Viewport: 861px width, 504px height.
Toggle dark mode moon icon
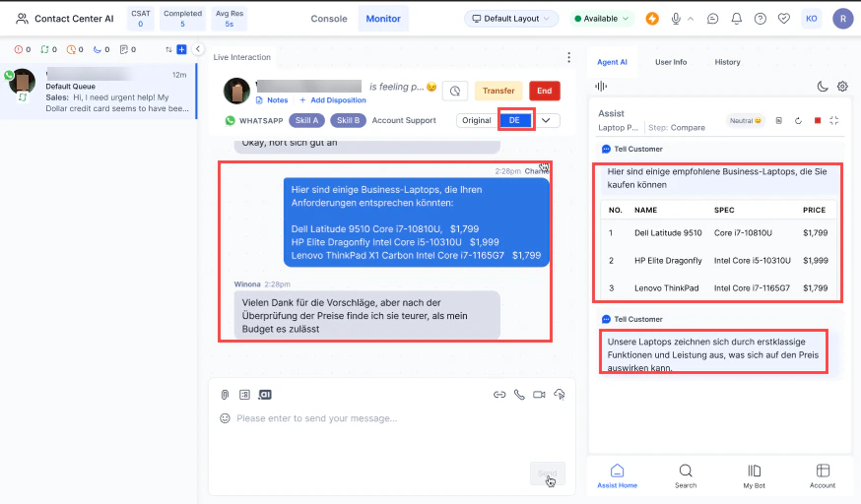tap(822, 86)
